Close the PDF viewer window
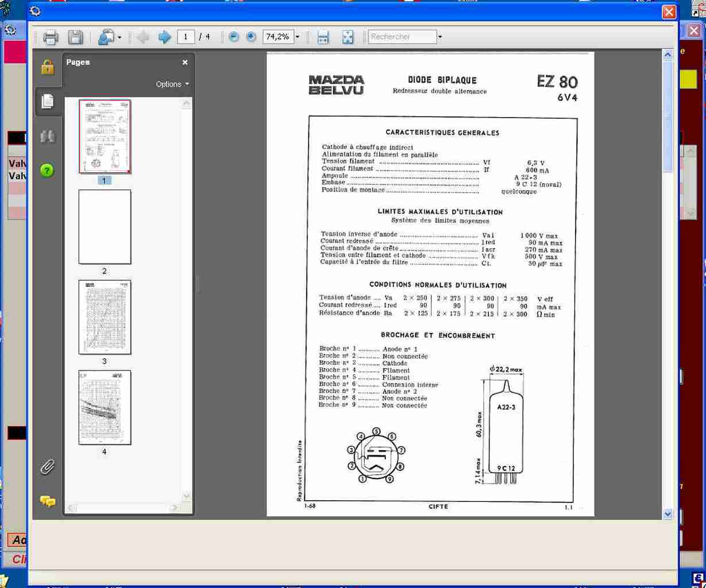The height and width of the screenshot is (588, 706). [x=669, y=12]
